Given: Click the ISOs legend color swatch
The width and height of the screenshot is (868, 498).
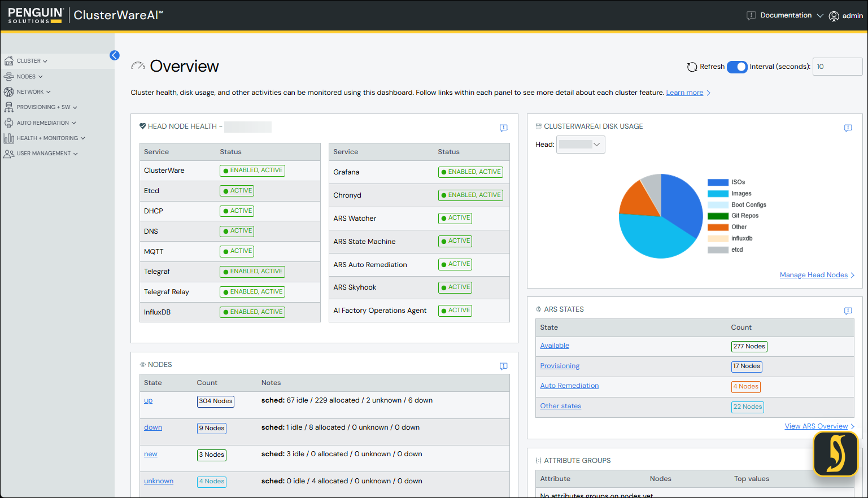Looking at the screenshot, I should point(718,182).
